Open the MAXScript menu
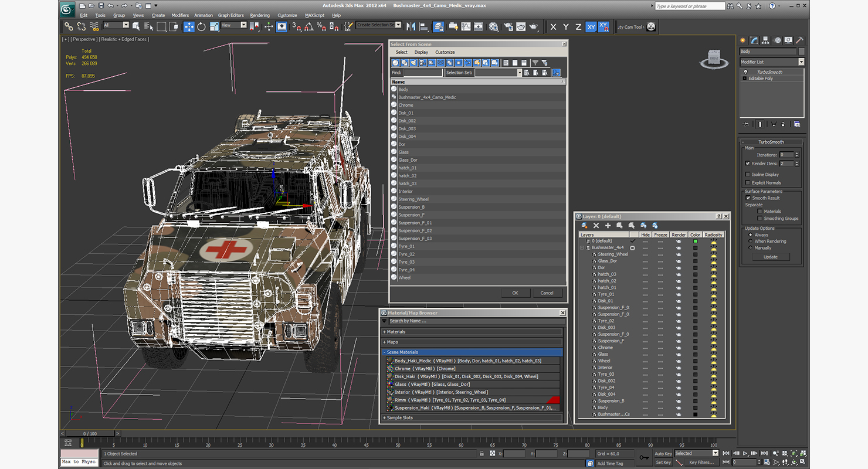This screenshot has height=469, width=868. click(314, 15)
